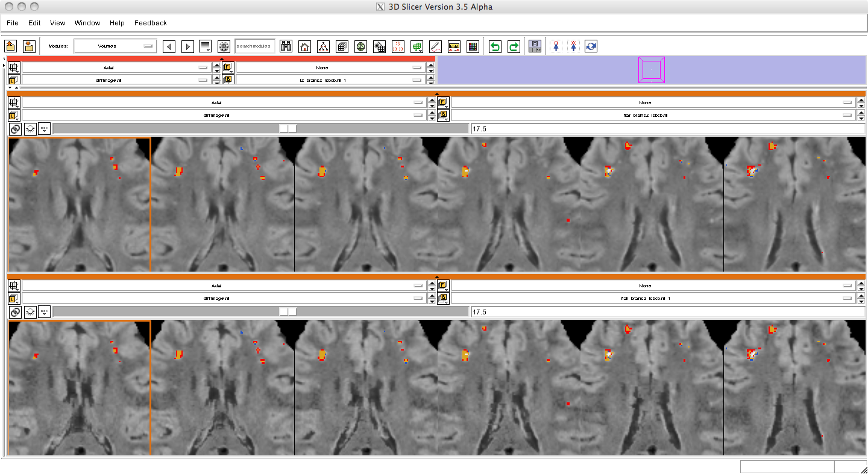The width and height of the screenshot is (868, 474).
Task: Click the search modules input field
Action: pyautogui.click(x=254, y=46)
